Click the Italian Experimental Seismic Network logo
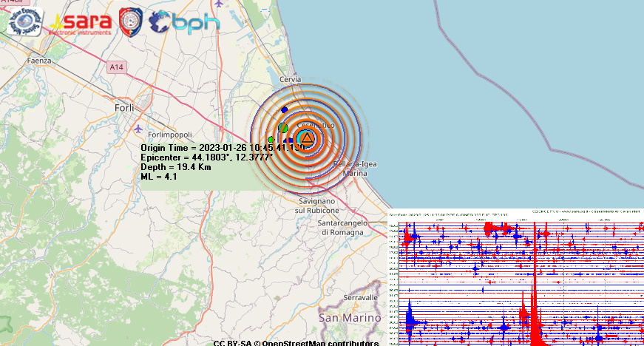Screen dimensions: 644x346 tap(24, 21)
